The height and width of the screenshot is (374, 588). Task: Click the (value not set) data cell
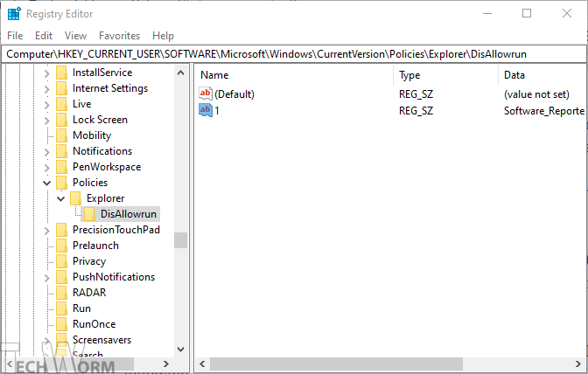pos(536,94)
